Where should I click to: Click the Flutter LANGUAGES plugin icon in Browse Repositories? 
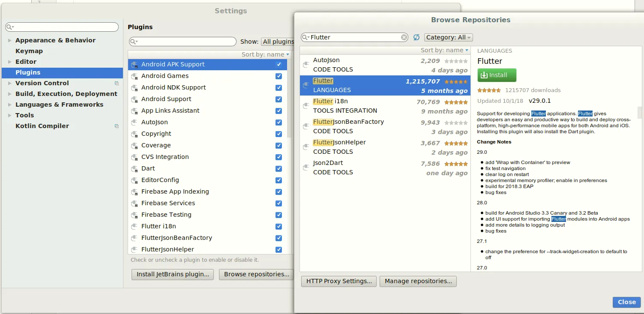[306, 85]
